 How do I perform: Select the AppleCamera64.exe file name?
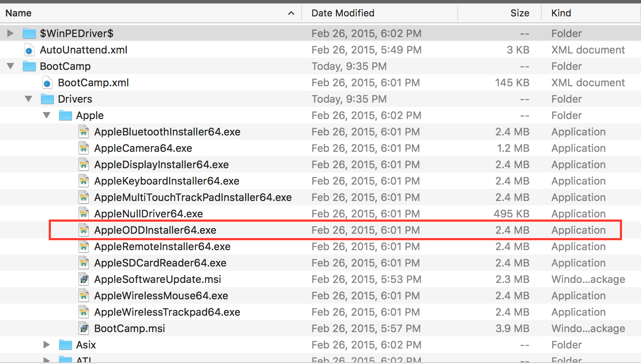(x=143, y=148)
